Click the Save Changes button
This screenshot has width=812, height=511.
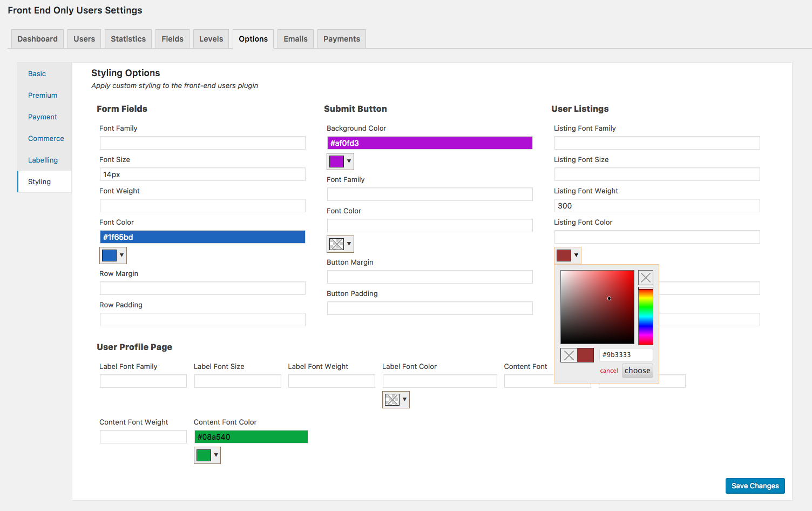[755, 486]
